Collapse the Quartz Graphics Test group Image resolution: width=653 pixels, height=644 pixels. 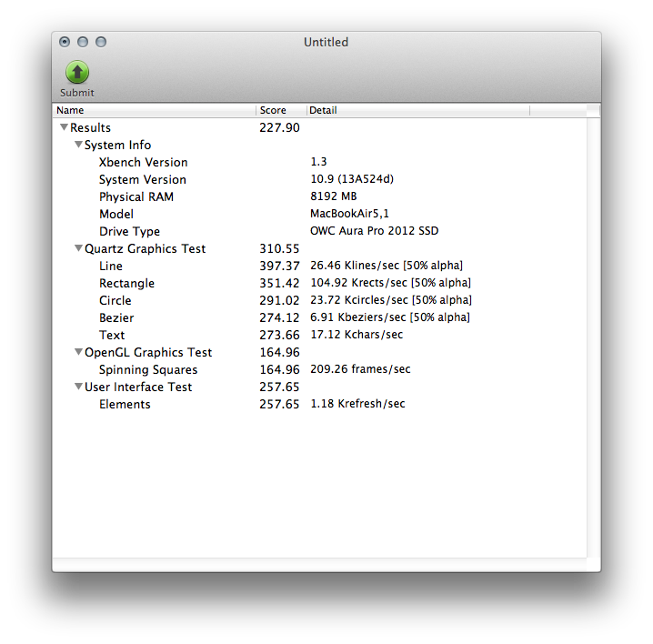[x=78, y=249]
